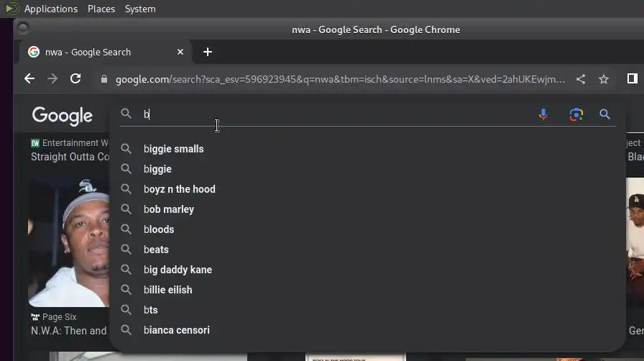
Task: Open N.W.A: Then and... Page Six link
Action: [x=69, y=331]
